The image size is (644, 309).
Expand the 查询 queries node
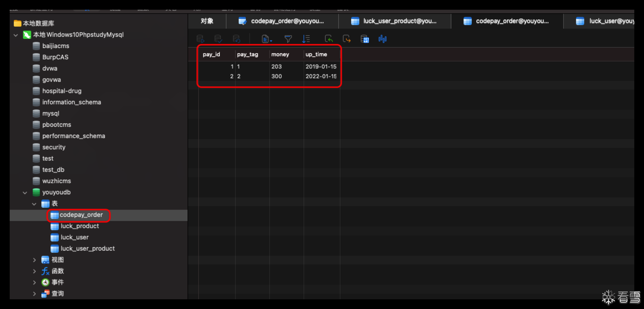[x=34, y=294]
